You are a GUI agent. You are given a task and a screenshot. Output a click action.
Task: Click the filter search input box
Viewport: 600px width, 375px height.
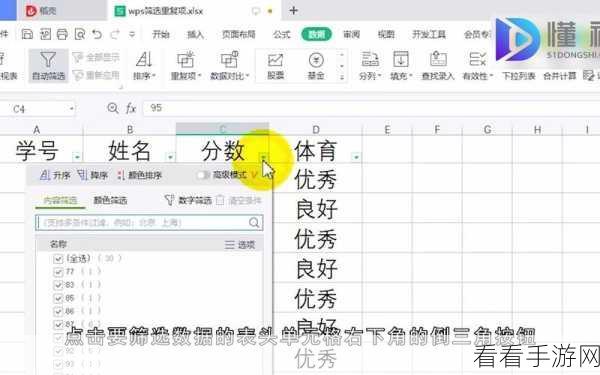(149, 223)
